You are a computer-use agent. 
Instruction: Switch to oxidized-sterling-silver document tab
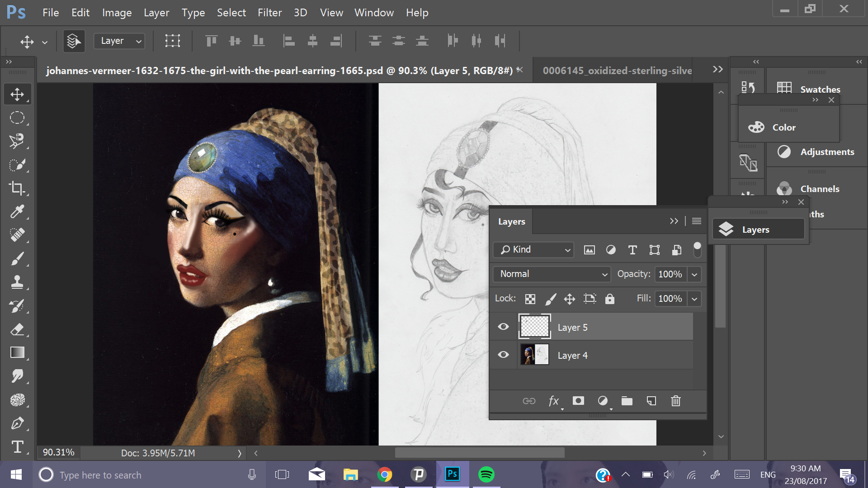[x=617, y=70]
